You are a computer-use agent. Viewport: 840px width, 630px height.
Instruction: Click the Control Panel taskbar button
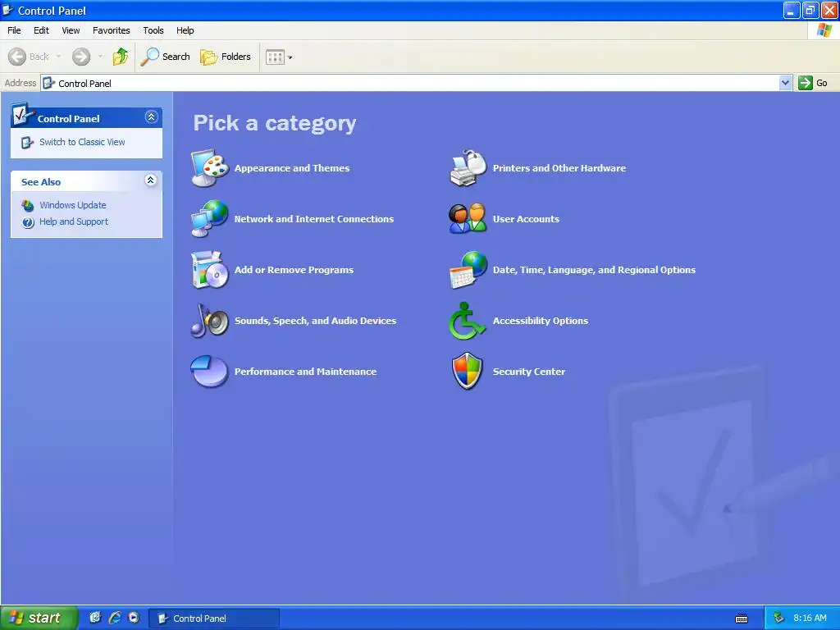click(213, 619)
